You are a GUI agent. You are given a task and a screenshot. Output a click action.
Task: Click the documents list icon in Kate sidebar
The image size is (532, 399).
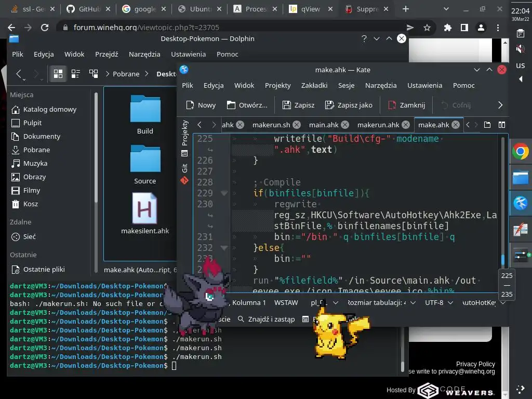pyautogui.click(x=184, y=154)
